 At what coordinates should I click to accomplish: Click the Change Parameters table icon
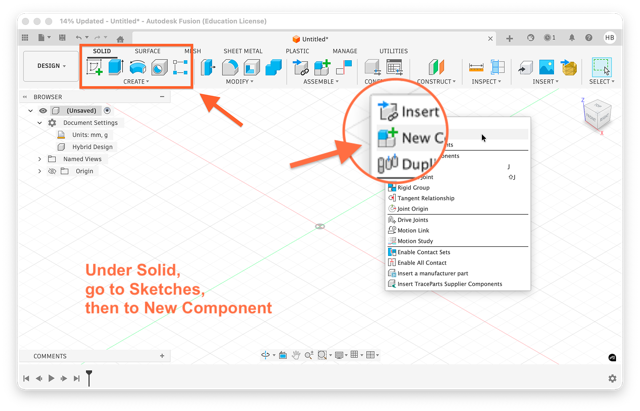coord(395,67)
